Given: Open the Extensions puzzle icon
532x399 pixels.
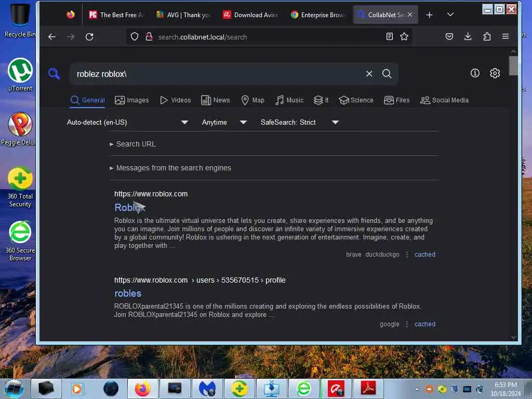Looking at the screenshot, I should click(x=487, y=36).
